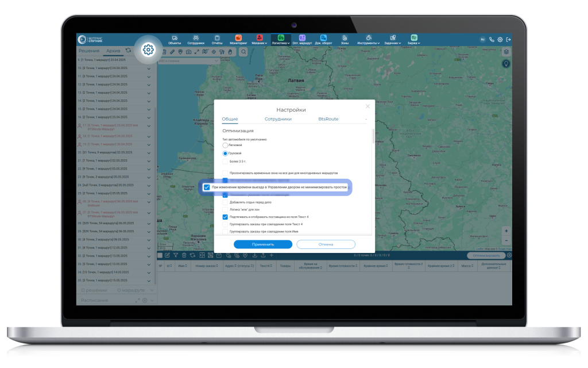Enable the Более 3.5 т. checkbox
Screen dimensions: 588x368
coord(226,162)
